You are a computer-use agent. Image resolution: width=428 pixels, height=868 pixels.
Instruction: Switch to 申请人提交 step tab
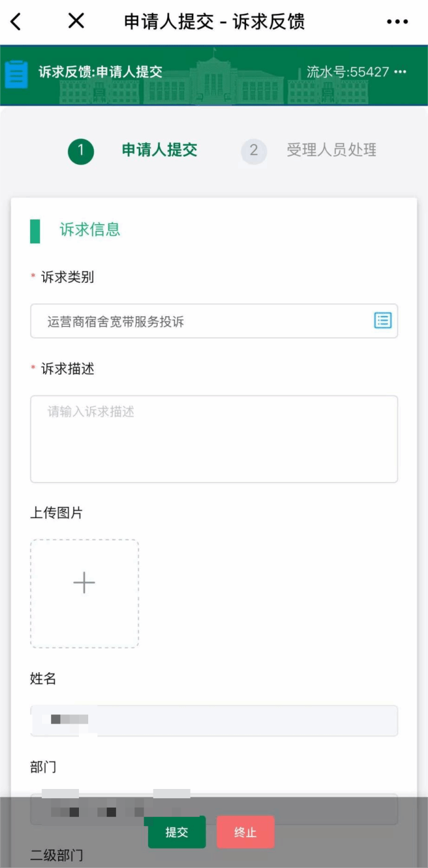159,150
